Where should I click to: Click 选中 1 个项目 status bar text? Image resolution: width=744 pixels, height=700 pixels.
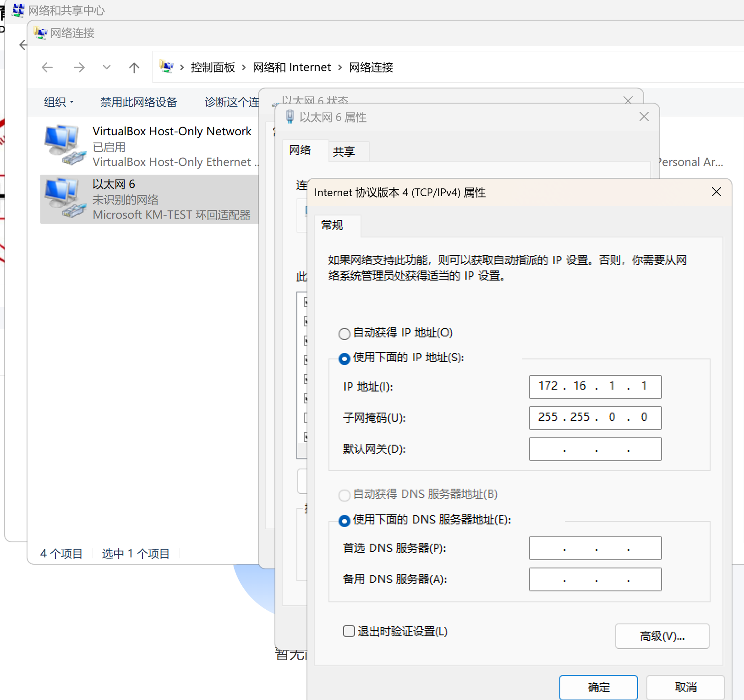pos(136,554)
